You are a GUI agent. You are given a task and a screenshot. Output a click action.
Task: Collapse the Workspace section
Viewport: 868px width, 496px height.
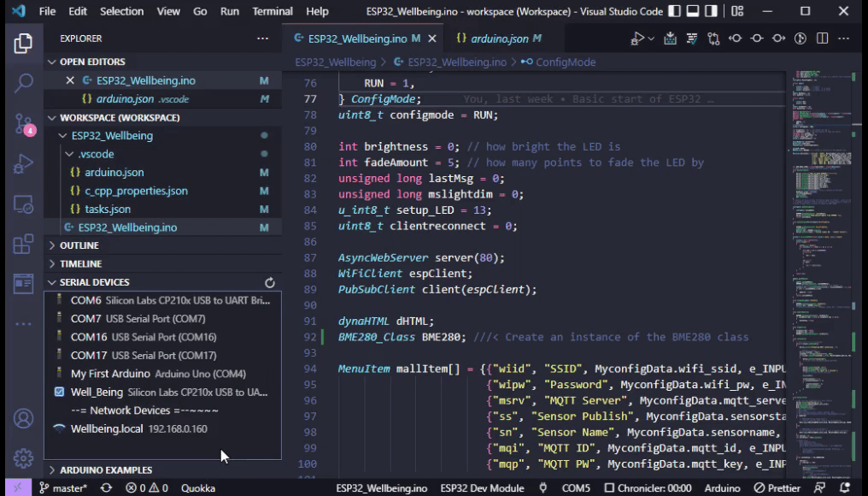point(52,117)
